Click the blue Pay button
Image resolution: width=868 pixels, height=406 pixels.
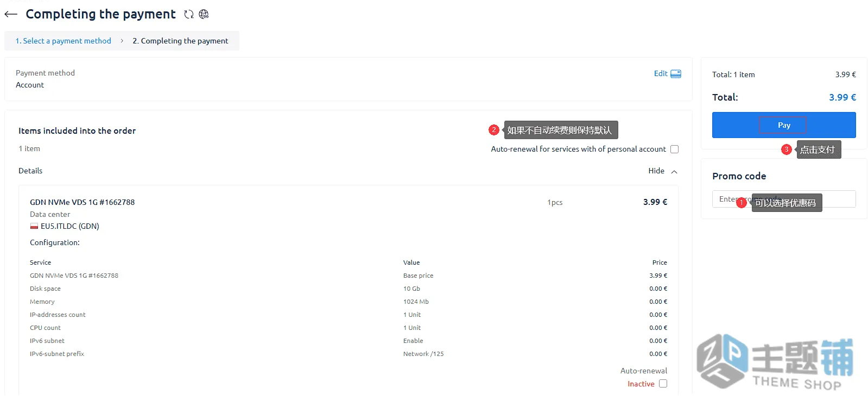(x=784, y=125)
